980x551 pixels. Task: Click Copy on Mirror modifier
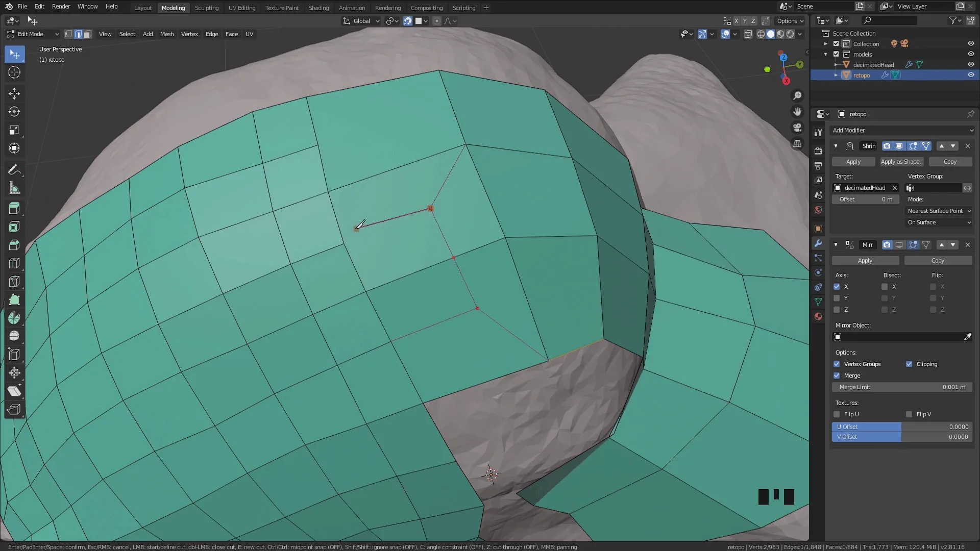(938, 261)
